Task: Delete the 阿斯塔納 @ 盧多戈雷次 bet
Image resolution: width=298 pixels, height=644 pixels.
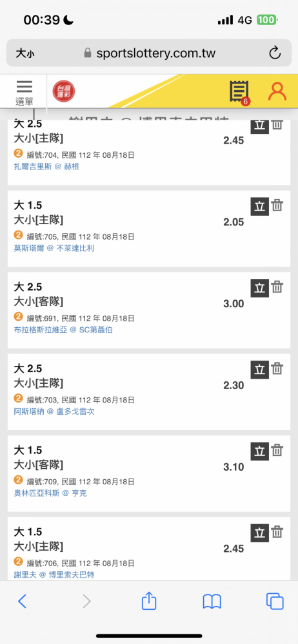Action: point(277,368)
